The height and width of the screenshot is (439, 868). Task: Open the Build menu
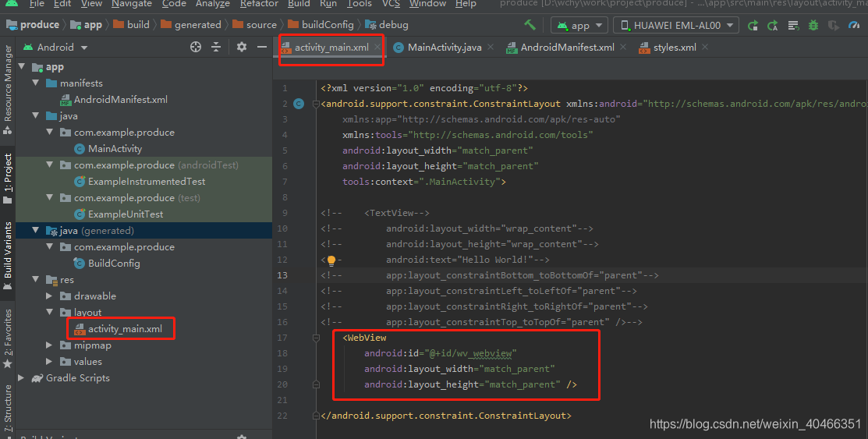coord(299,4)
